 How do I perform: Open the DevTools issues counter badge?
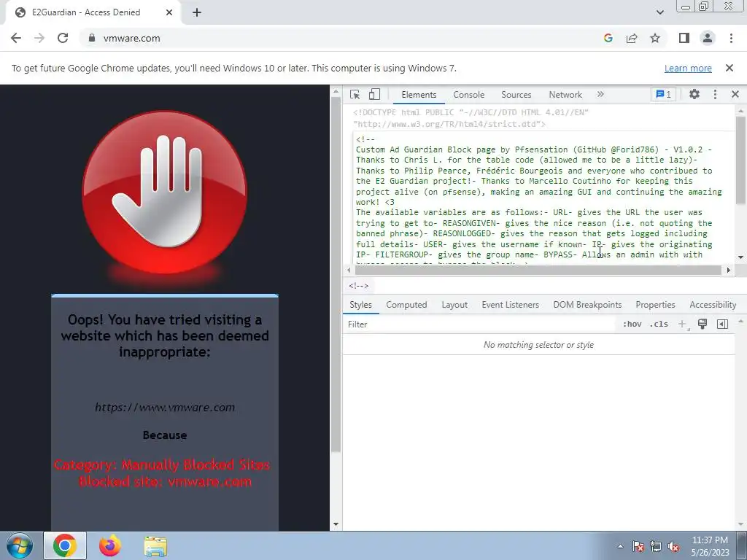tap(663, 94)
